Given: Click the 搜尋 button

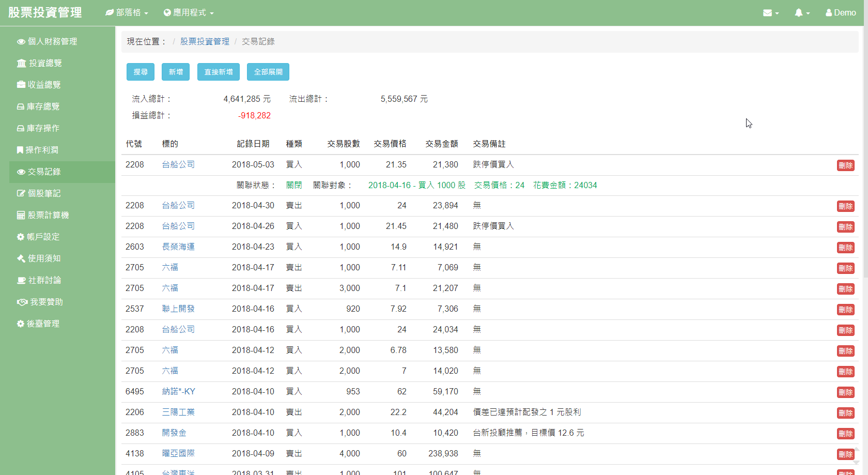Looking at the screenshot, I should [141, 72].
